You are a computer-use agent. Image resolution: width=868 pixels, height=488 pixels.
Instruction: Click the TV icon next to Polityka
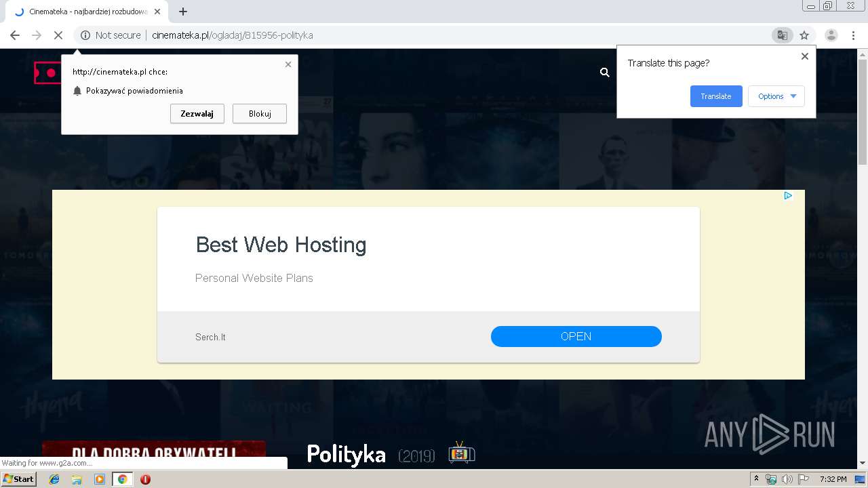coord(462,453)
